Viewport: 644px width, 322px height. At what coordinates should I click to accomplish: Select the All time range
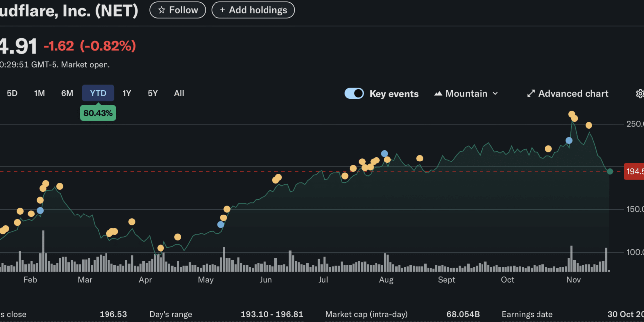pos(179,93)
